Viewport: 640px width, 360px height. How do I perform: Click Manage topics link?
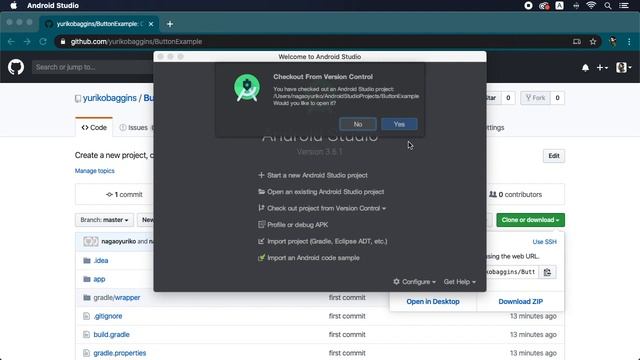(x=95, y=171)
